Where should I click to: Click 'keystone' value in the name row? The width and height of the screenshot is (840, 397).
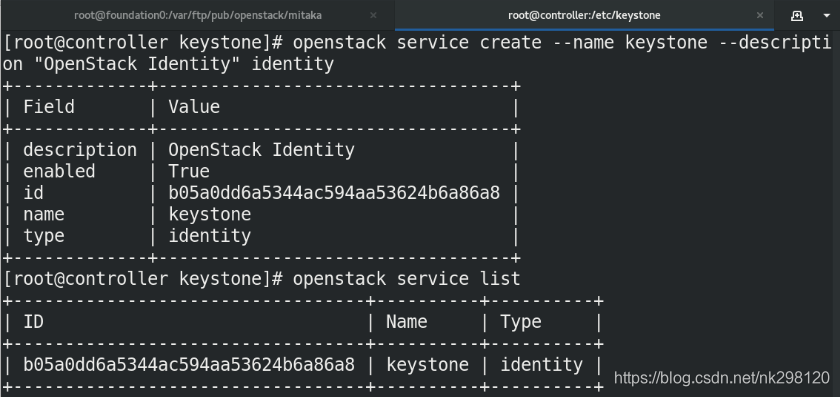click(209, 214)
